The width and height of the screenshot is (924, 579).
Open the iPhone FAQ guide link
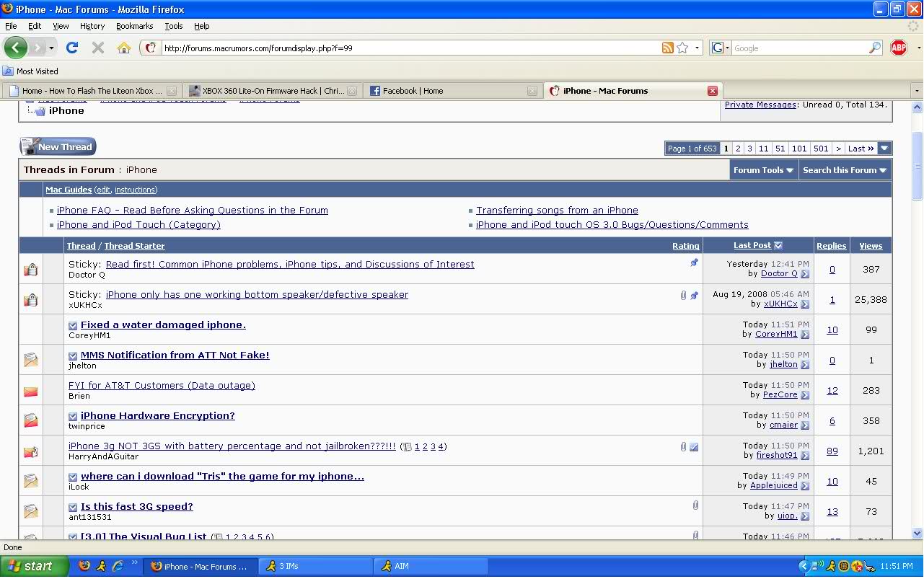pyautogui.click(x=193, y=211)
